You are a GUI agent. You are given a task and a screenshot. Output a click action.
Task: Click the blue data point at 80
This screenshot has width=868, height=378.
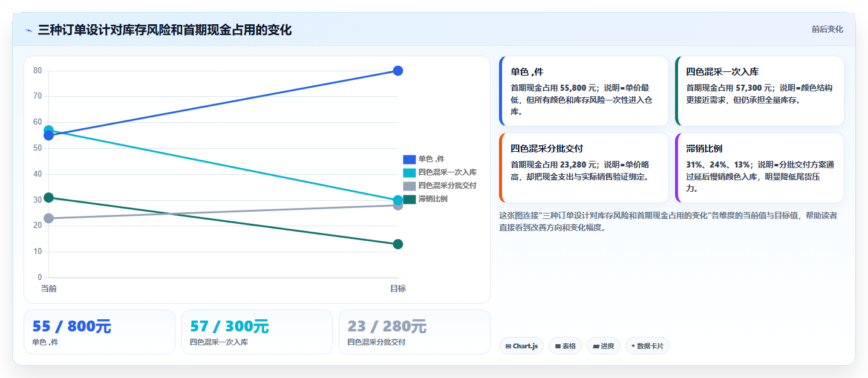point(398,71)
